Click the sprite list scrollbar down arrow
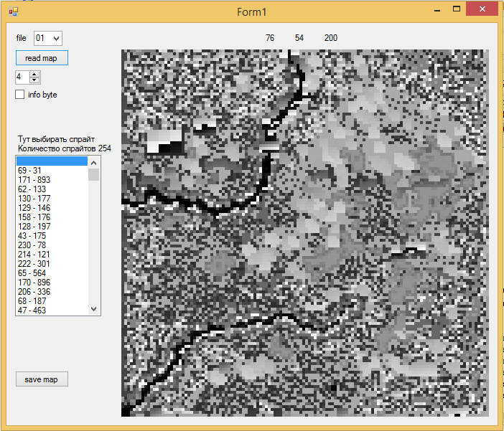This screenshot has height=431, width=504. pos(94,308)
